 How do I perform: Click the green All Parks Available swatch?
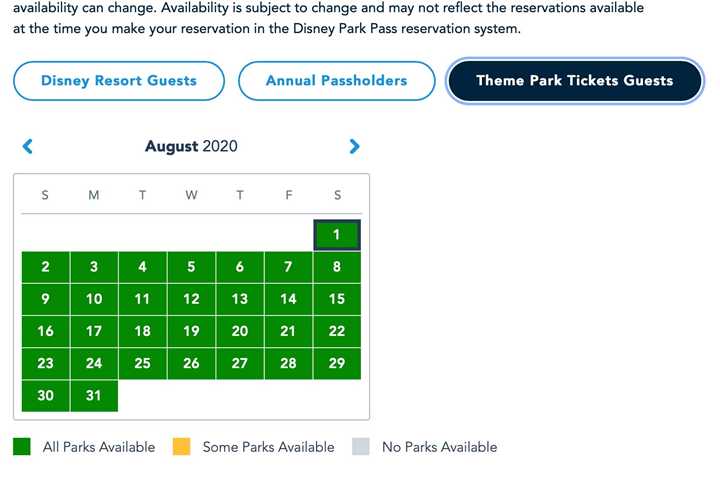[22, 447]
